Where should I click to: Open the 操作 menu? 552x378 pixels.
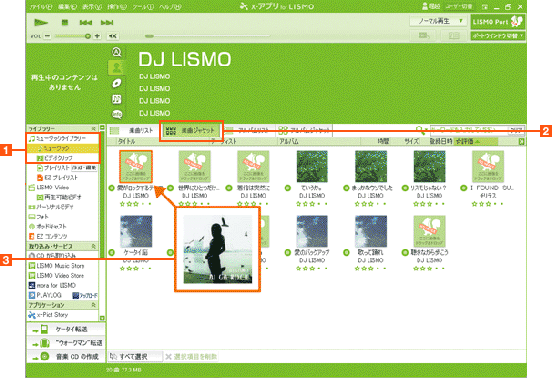coord(117,7)
